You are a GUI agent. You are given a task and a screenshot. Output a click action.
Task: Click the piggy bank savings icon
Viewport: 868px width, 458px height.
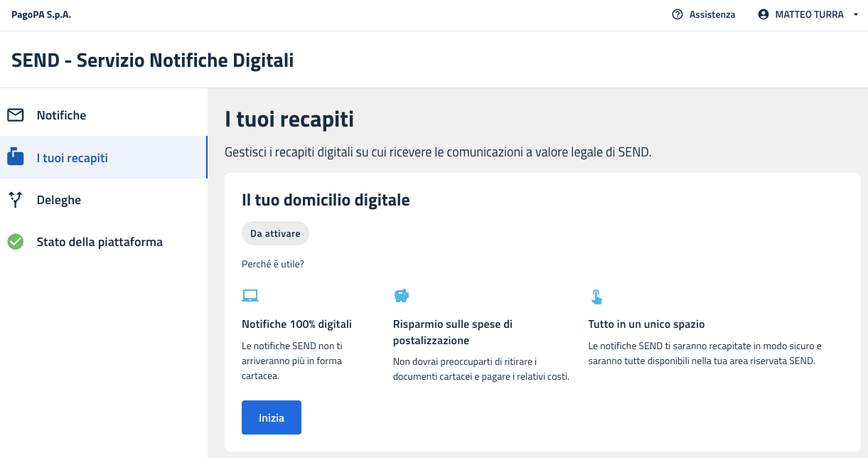(x=402, y=296)
